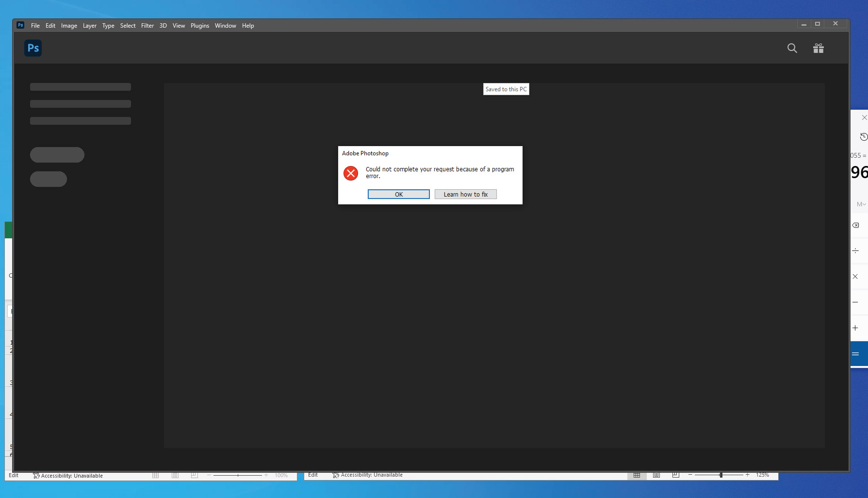Open the Filter menu
The width and height of the screenshot is (868, 498).
click(147, 25)
